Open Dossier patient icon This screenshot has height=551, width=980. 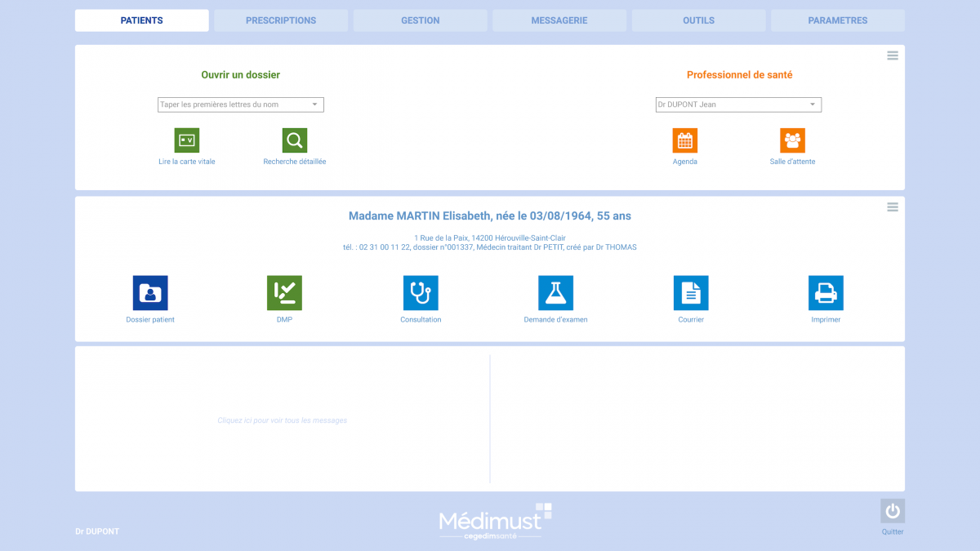click(x=150, y=293)
